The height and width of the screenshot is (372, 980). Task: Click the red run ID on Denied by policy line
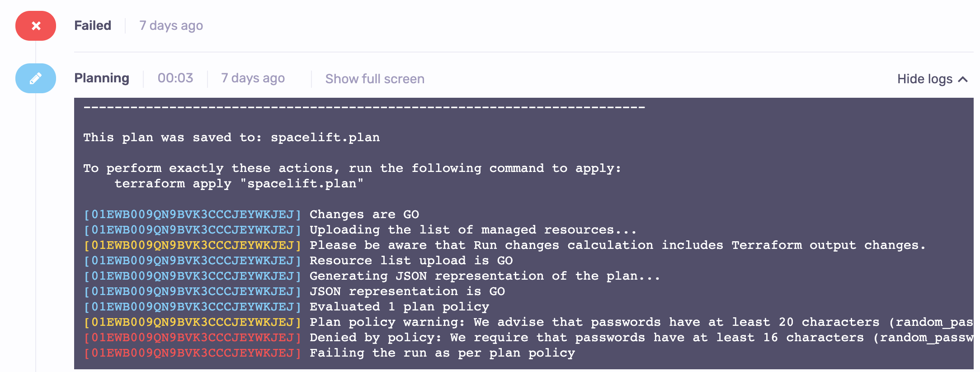(x=193, y=338)
